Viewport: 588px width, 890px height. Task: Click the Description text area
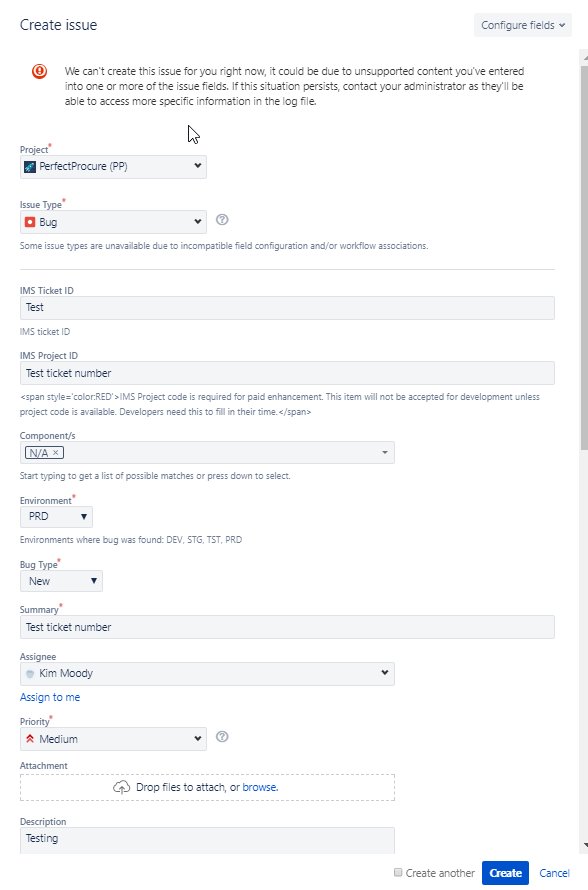click(x=207, y=840)
